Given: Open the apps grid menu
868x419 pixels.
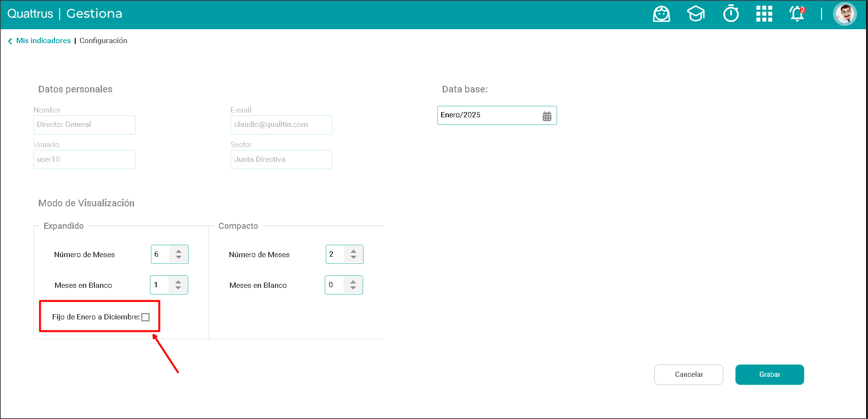Looking at the screenshot, I should coord(764,14).
